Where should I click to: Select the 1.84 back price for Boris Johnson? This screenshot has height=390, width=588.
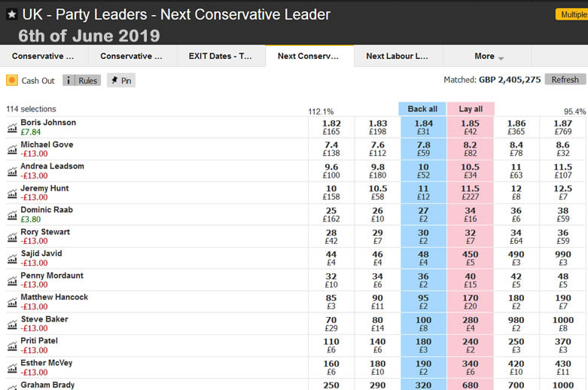[422, 128]
